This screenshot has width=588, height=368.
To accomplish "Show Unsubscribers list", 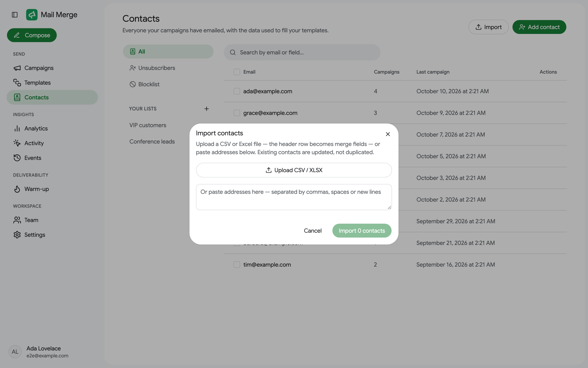I will click(x=168, y=68).
